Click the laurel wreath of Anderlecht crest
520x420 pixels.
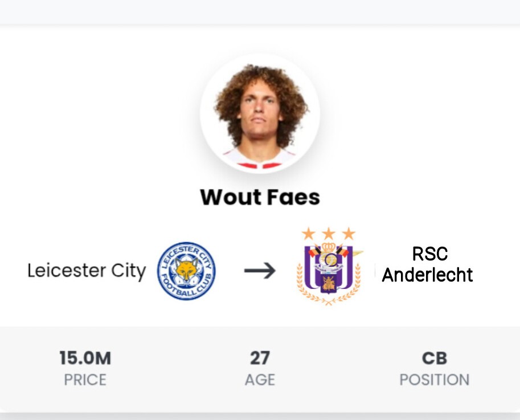(328, 286)
